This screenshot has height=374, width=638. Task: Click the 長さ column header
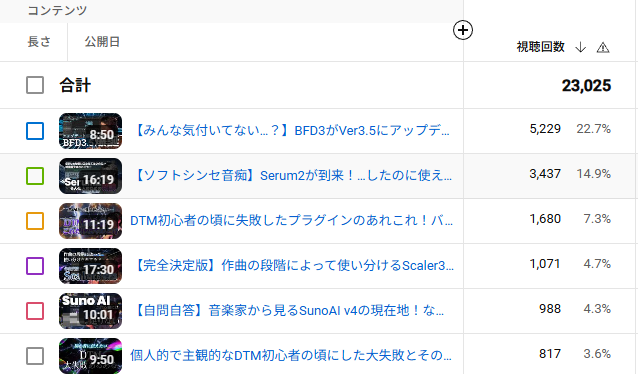39,42
